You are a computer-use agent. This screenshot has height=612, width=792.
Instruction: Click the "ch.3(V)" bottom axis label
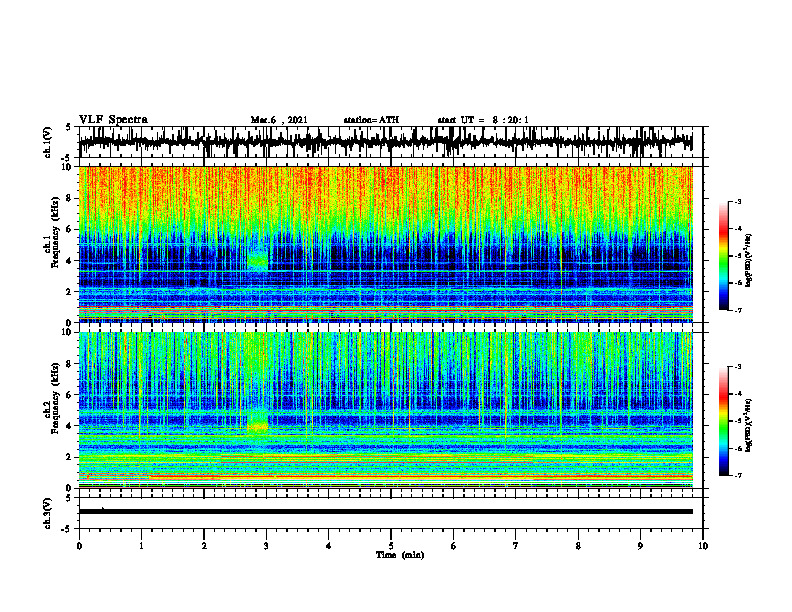pyautogui.click(x=48, y=513)
